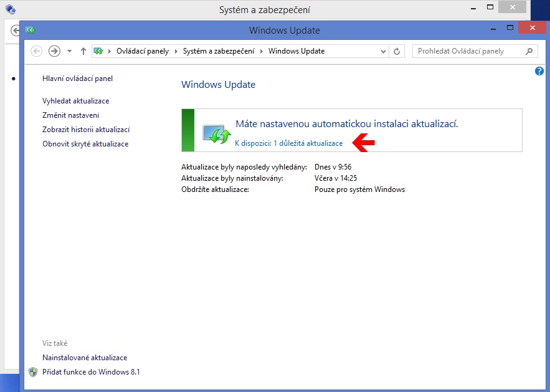Open Help via blue question mark icon
Image resolution: width=550 pixels, height=392 pixels.
[x=539, y=72]
